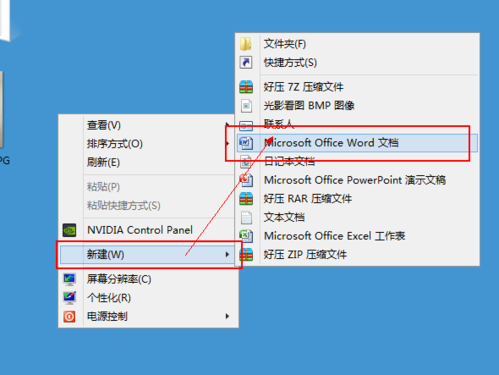Click the 好压 7Z archive icon

click(246, 87)
